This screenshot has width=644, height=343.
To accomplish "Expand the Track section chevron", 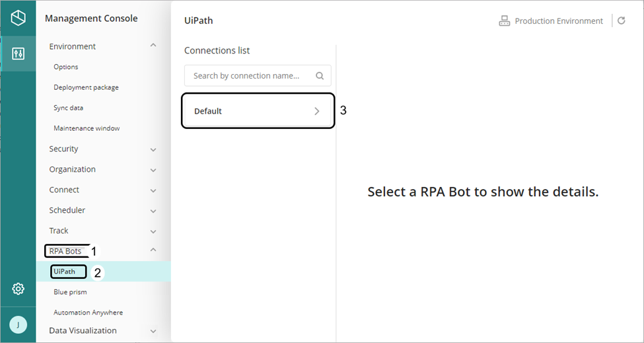I will click(153, 232).
